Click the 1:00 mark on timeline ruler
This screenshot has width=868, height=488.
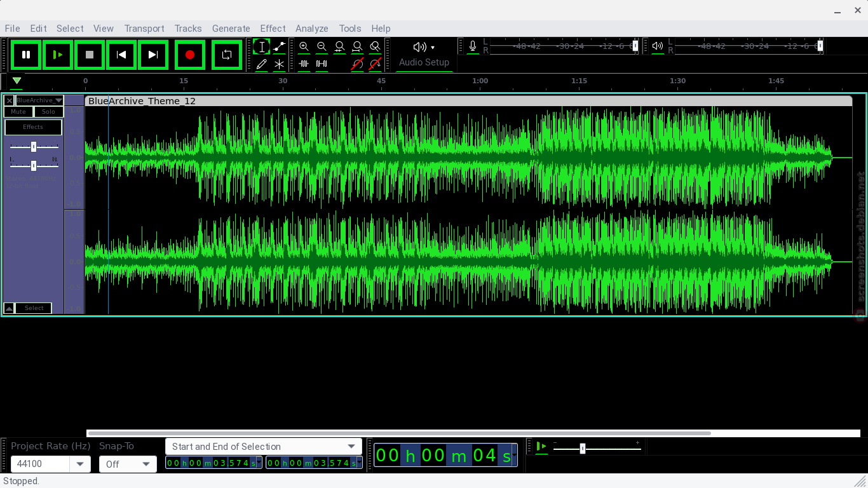point(480,81)
